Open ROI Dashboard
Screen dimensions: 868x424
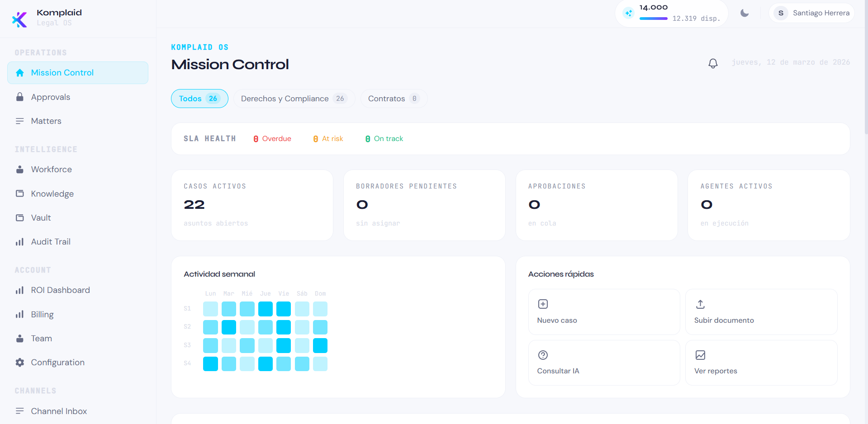78,290
